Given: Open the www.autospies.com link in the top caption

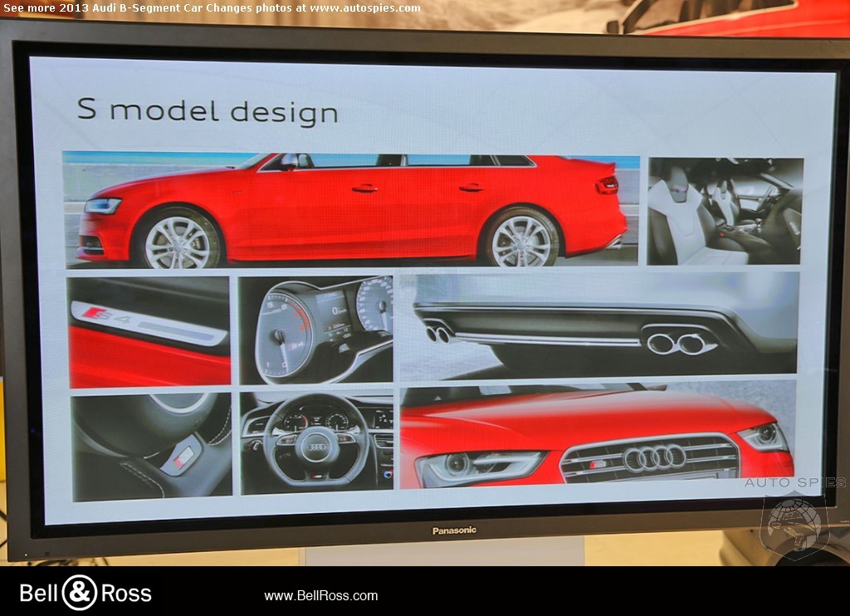Looking at the screenshot, I should (x=365, y=8).
